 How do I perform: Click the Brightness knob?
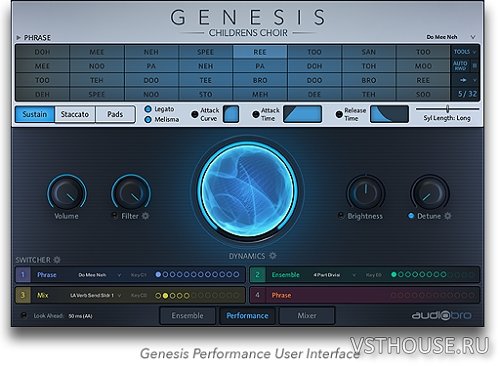coord(366,193)
